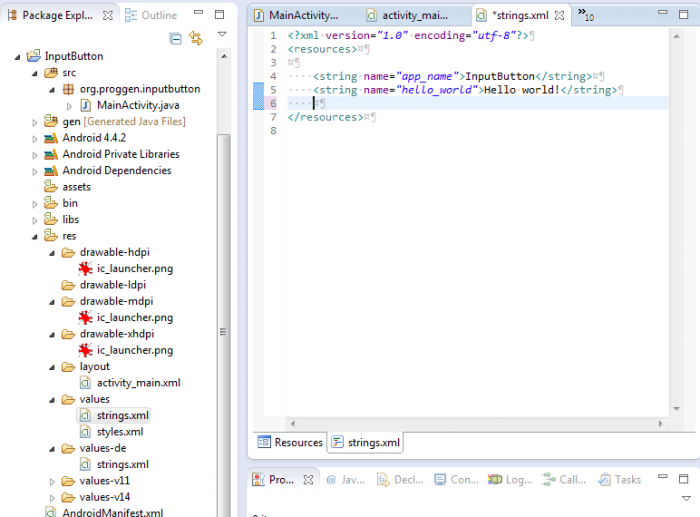Switch to the Resources editor page tab

click(x=291, y=442)
